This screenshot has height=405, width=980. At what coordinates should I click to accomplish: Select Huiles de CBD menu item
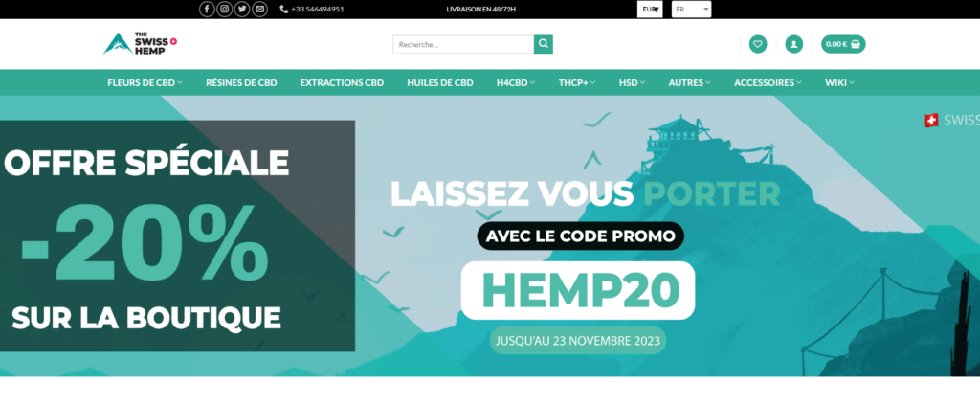pyautogui.click(x=440, y=82)
